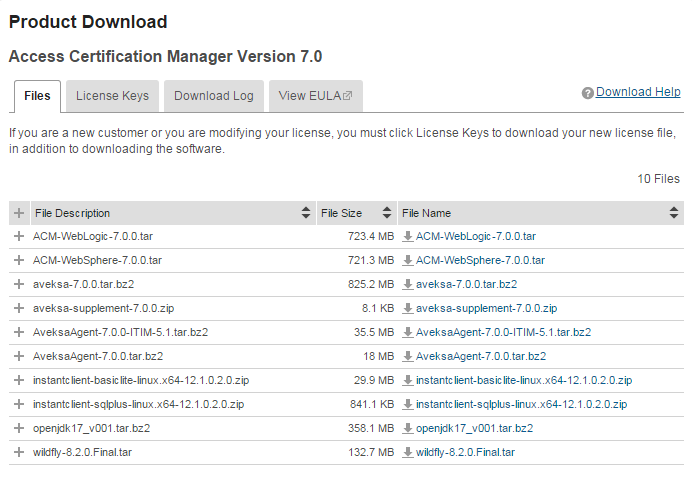
Task: Download aveksa-supplement-7.0.0.zip file link
Action: [x=486, y=308]
